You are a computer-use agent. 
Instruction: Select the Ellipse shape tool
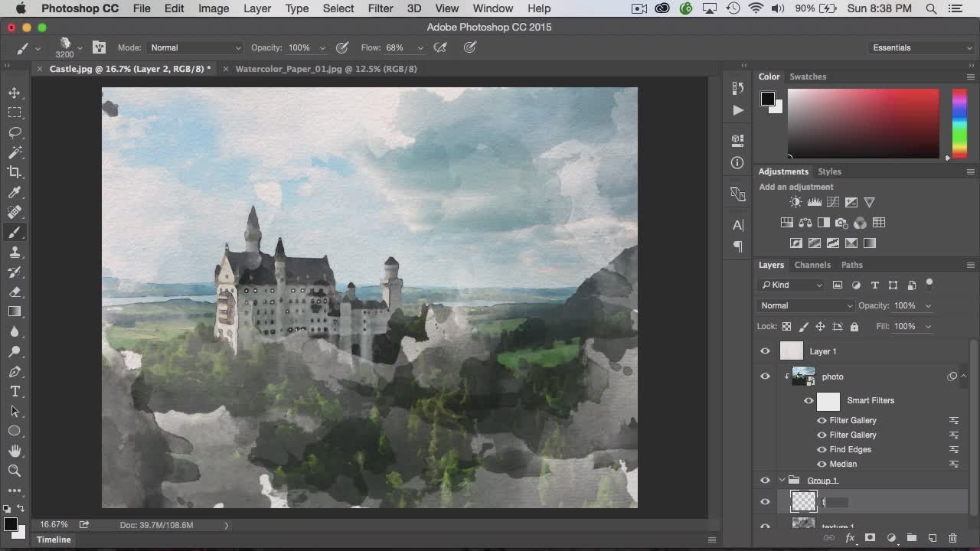(x=15, y=431)
